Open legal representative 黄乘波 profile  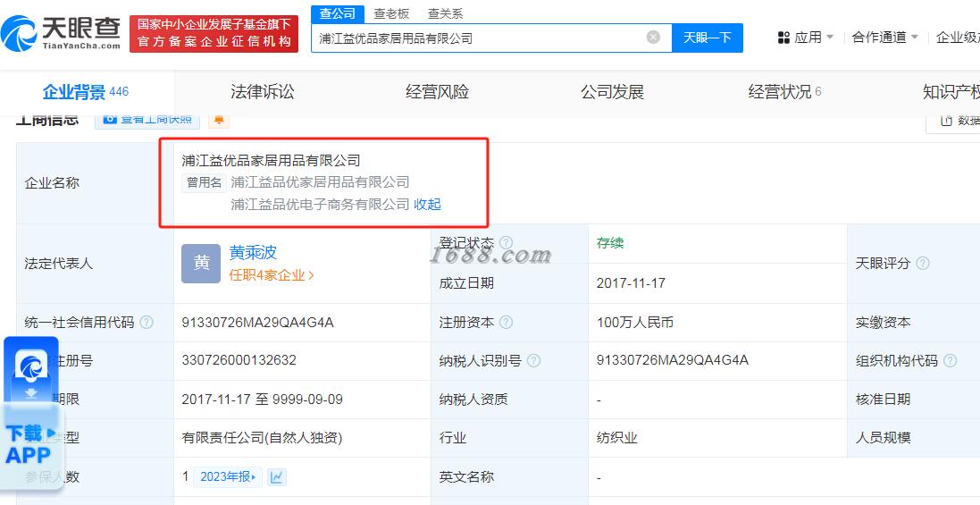coord(253,252)
